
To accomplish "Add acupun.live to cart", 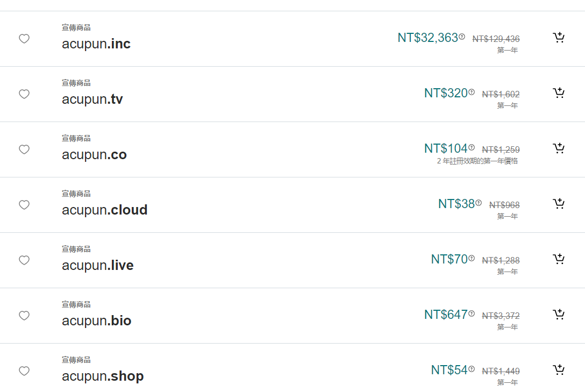I will point(559,259).
